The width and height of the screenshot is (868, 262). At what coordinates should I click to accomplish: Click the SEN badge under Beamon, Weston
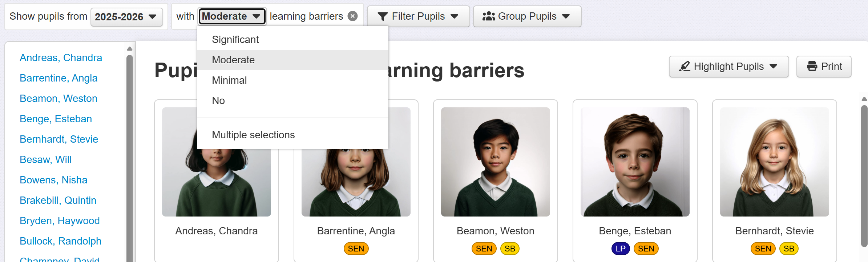click(x=484, y=249)
